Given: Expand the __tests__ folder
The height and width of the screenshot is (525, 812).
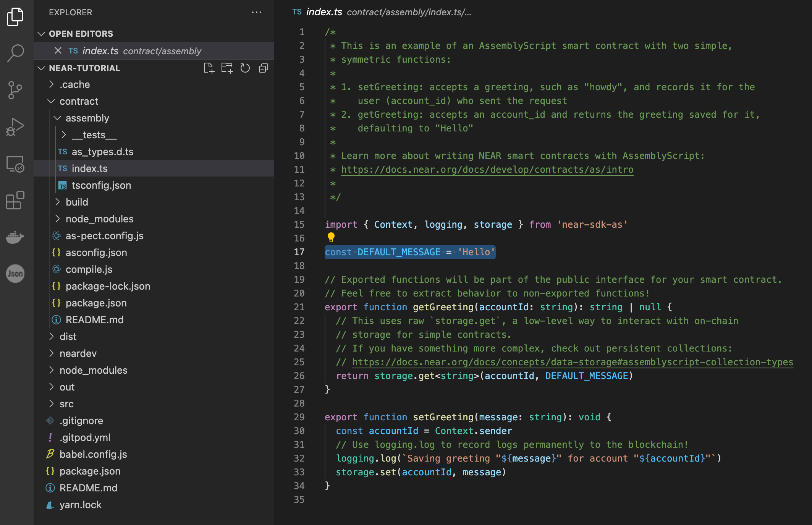Looking at the screenshot, I should click(x=94, y=135).
